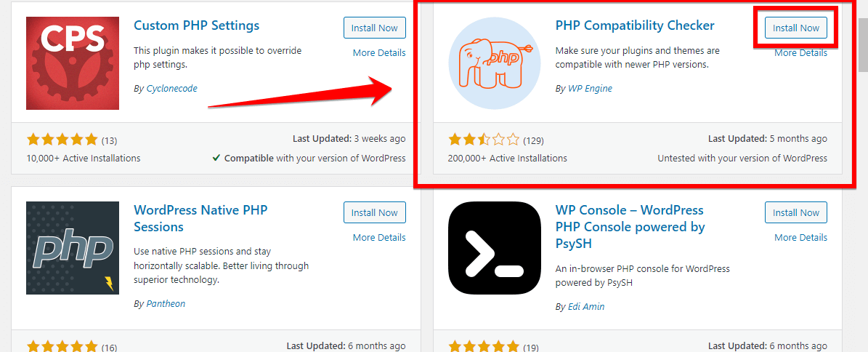Image resolution: width=868 pixels, height=352 pixels.
Task: View More Details for WP Console
Action: pyautogui.click(x=800, y=238)
